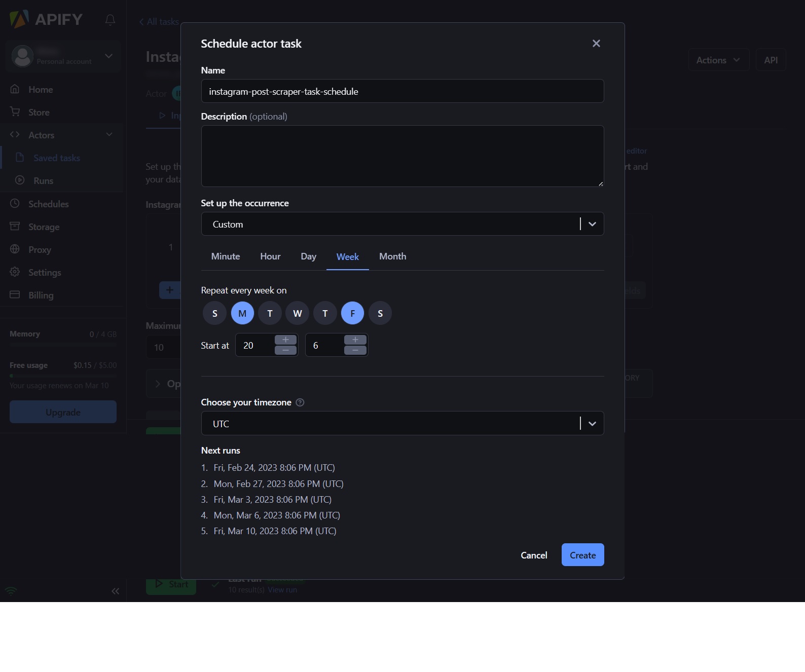The width and height of the screenshot is (805, 672).
Task: Open the UTC timezone dropdown
Action: point(403,423)
